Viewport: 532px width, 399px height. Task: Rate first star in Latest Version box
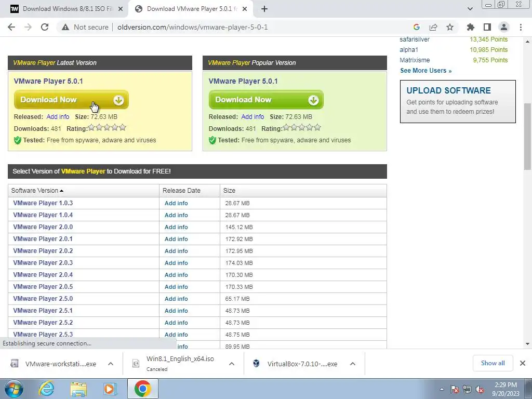(x=91, y=128)
